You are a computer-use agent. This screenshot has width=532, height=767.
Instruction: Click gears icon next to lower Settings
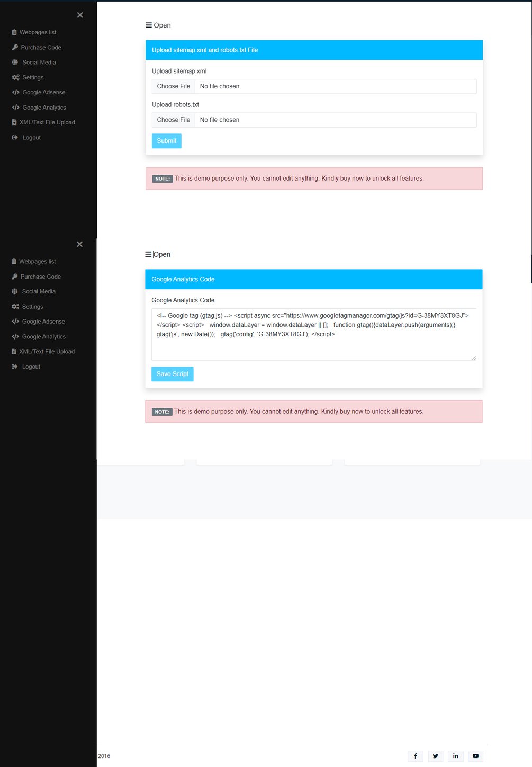point(15,307)
